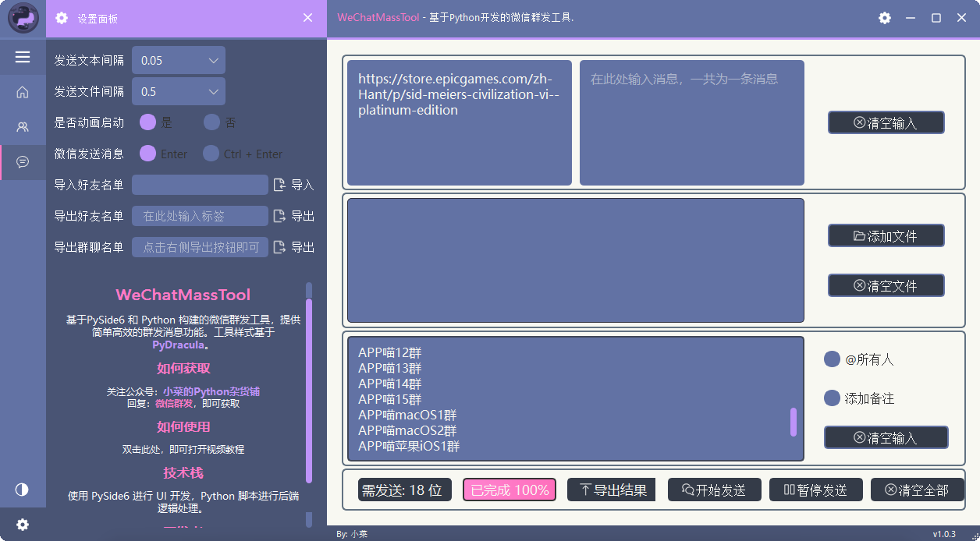
Task: Open settings via title bar gear icon
Action: (884, 18)
